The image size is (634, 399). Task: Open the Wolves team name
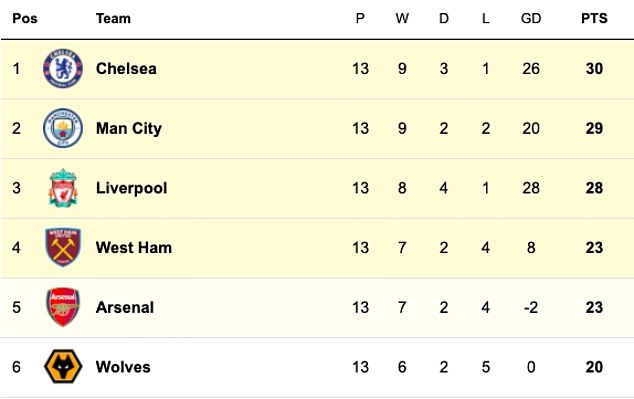click(x=123, y=367)
